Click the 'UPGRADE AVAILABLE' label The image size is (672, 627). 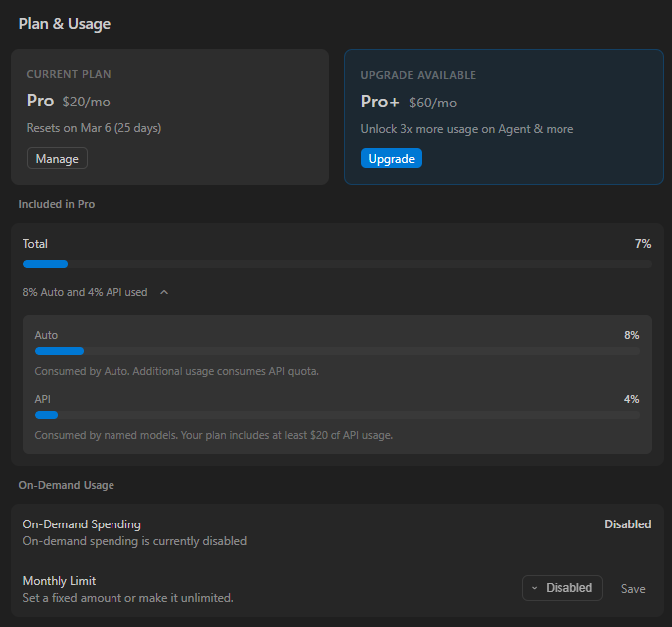(418, 75)
